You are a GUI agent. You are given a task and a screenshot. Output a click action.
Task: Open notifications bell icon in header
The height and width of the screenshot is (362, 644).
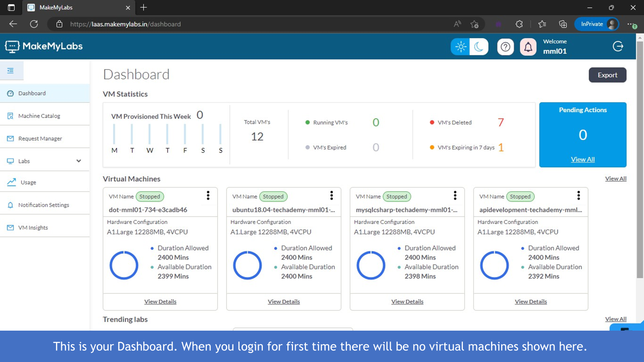(528, 47)
